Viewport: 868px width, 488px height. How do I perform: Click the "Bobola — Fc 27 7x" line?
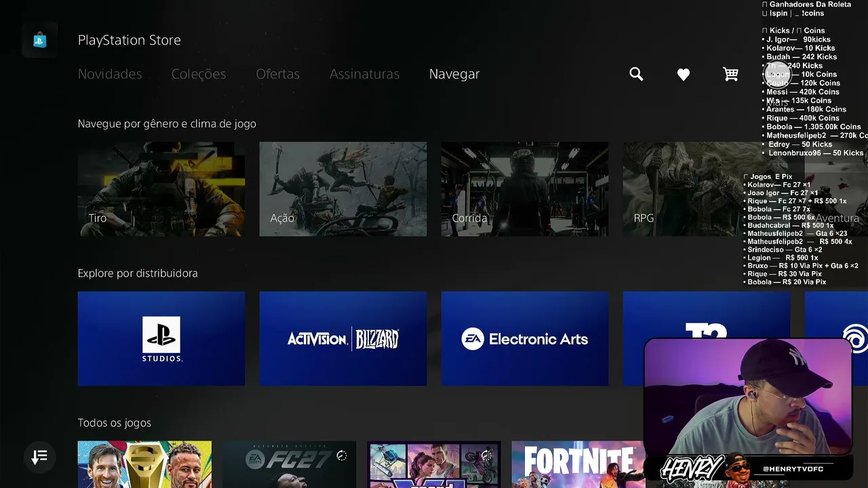point(776,209)
